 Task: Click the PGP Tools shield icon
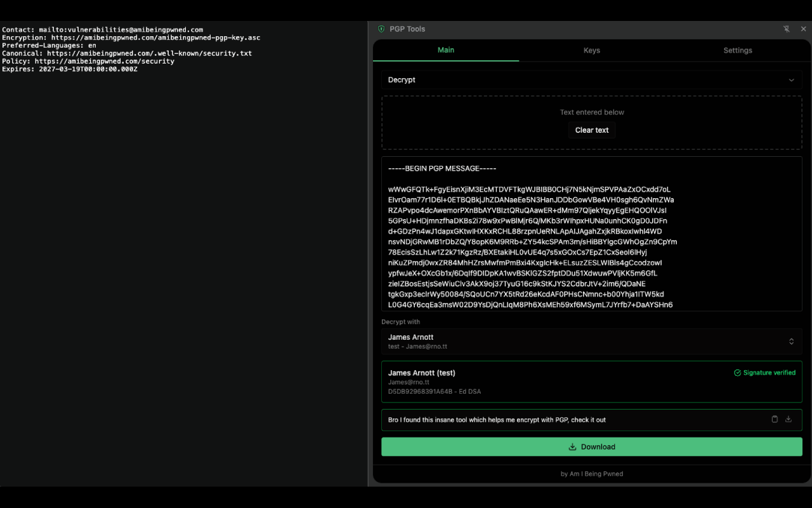click(381, 29)
